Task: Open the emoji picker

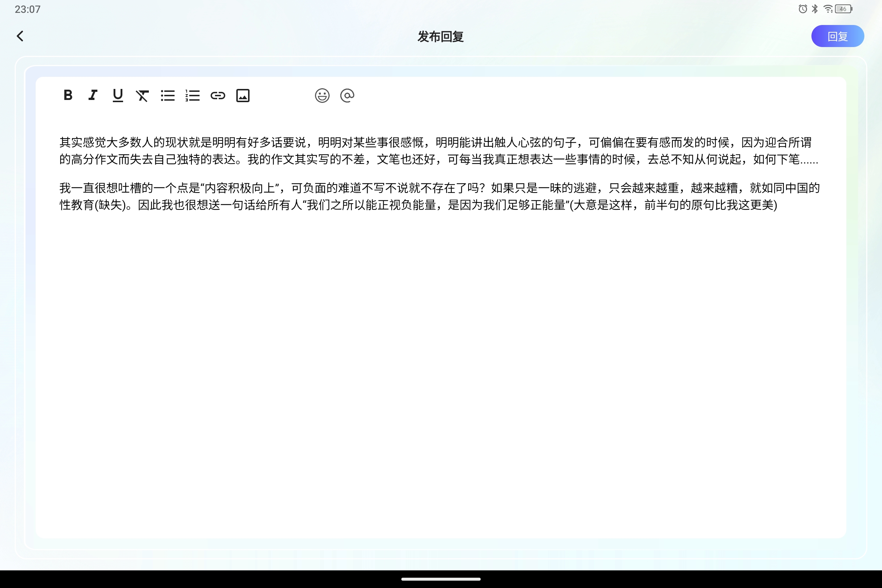Action: point(322,95)
